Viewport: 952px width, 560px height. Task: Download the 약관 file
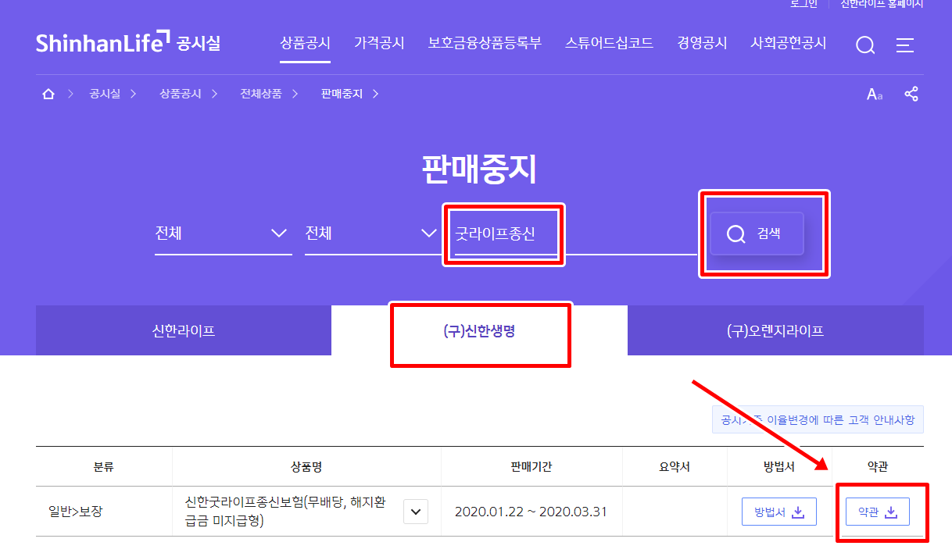(878, 512)
